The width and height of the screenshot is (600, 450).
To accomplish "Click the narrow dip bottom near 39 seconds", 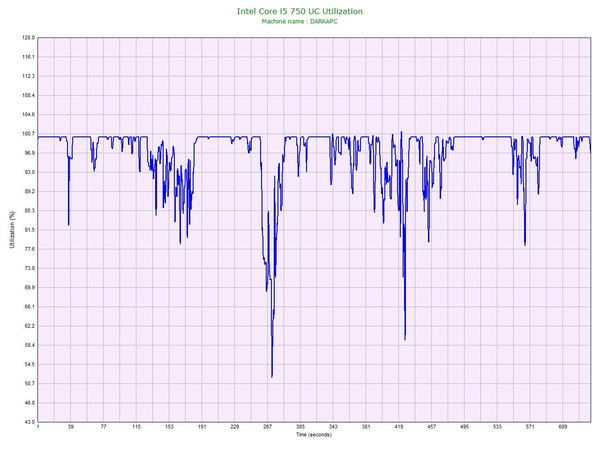I will [x=69, y=224].
